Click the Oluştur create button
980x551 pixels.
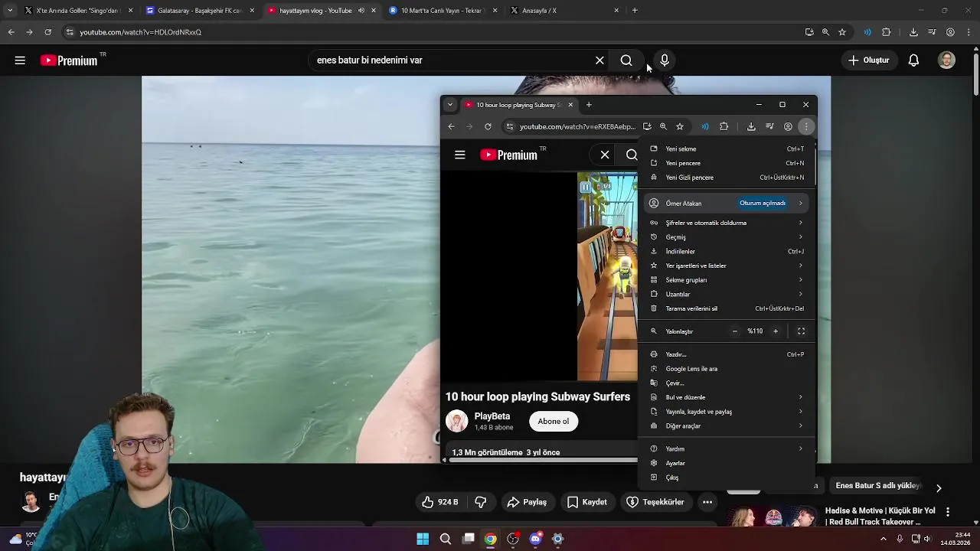pos(868,60)
